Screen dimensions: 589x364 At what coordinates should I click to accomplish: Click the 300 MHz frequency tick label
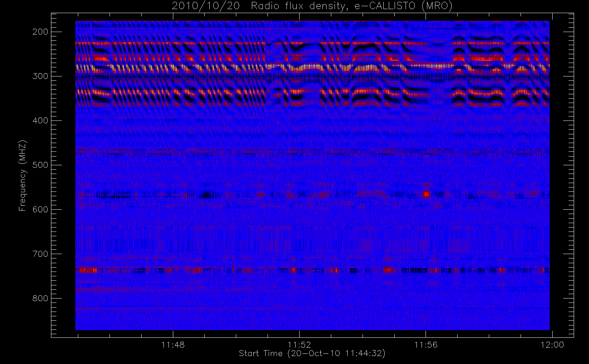click(x=40, y=76)
